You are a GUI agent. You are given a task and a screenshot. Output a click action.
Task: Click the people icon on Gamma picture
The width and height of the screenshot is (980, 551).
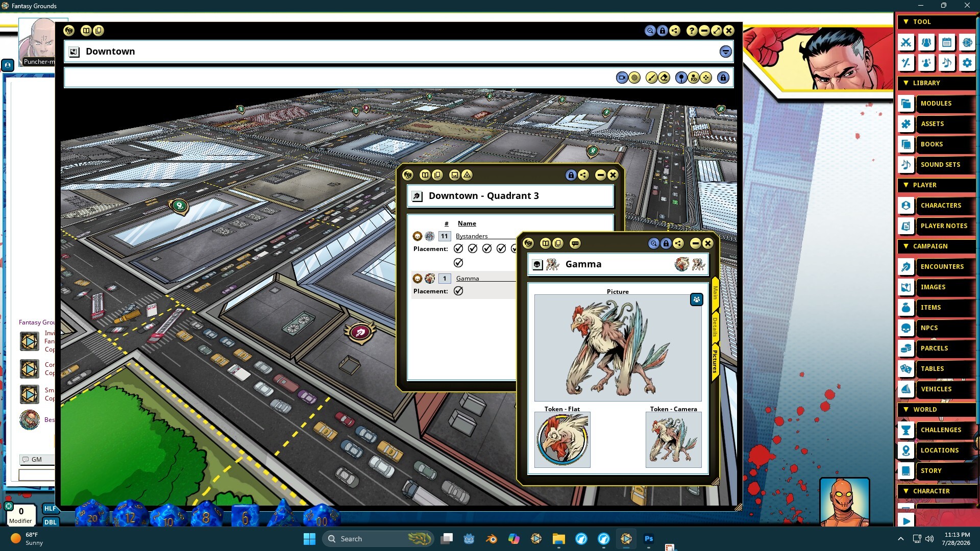(x=697, y=299)
